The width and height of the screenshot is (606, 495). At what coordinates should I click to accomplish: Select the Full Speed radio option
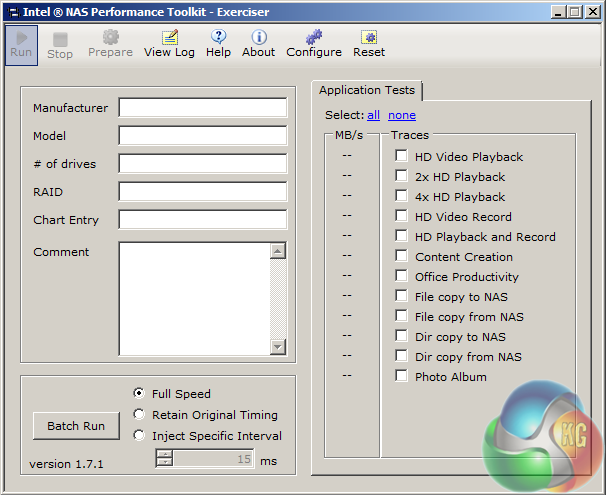tap(139, 394)
